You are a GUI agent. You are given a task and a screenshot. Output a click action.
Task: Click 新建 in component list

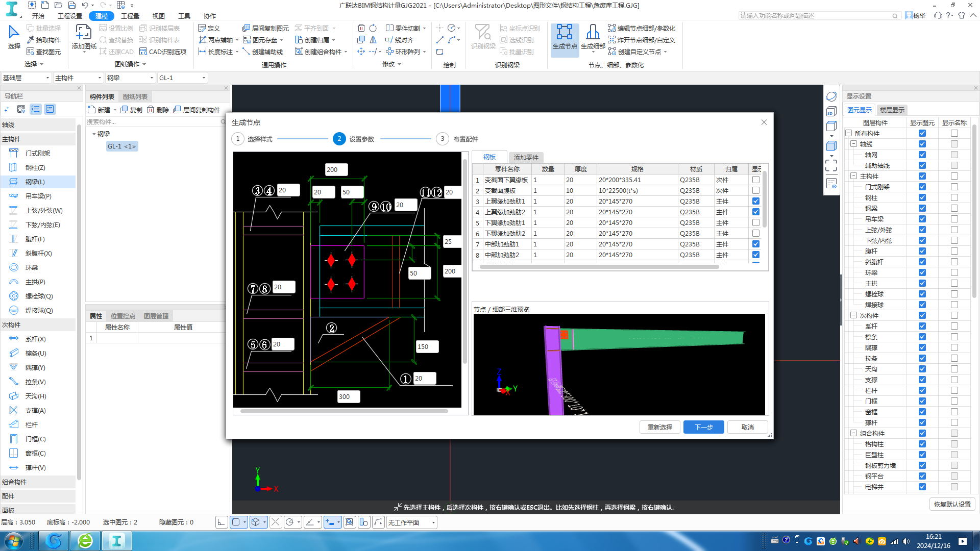click(x=100, y=110)
